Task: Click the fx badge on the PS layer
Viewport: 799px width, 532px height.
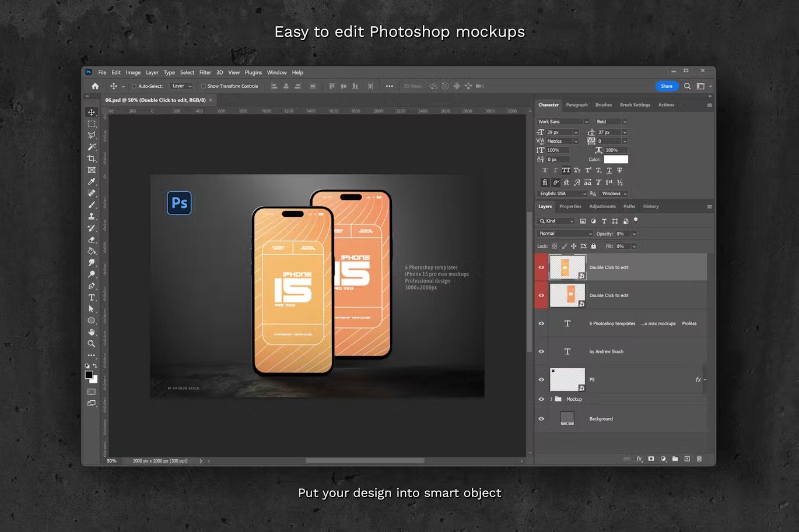Action: coord(698,379)
